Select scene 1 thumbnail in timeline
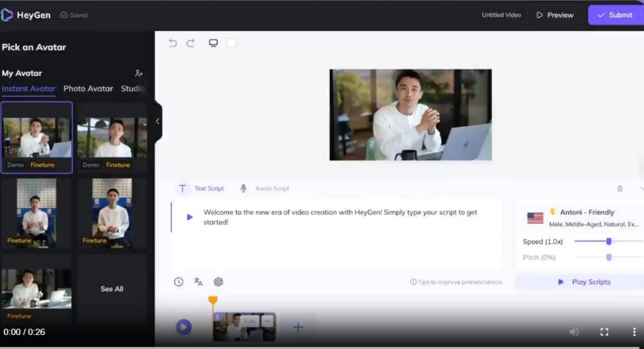Screen dimensions: 644x349 pos(244,327)
